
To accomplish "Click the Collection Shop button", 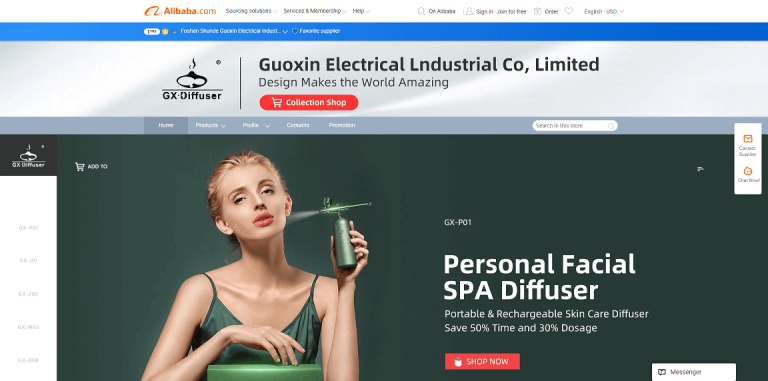I will coord(309,102).
